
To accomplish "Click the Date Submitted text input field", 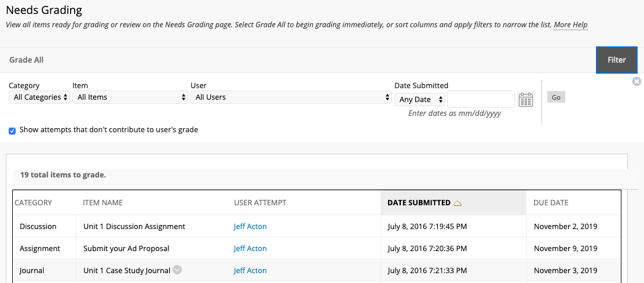I will pyautogui.click(x=481, y=99).
